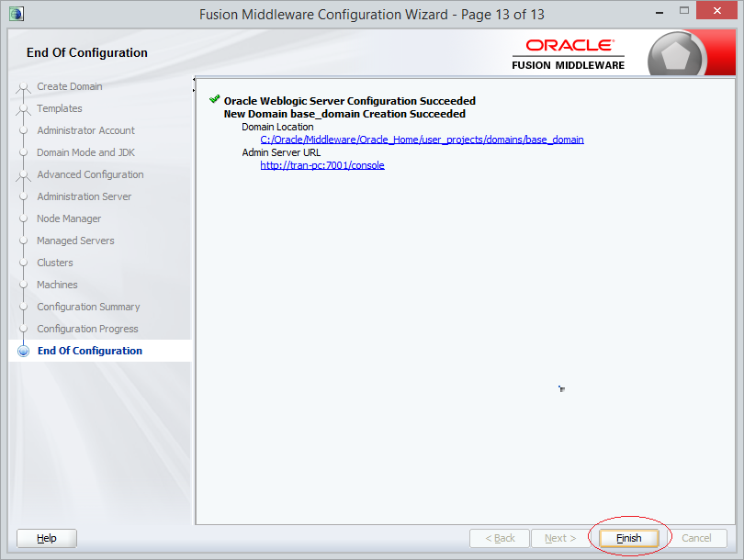This screenshot has height=560, width=744.
Task: Select Create Domain step in sidebar
Action: pyautogui.click(x=69, y=86)
